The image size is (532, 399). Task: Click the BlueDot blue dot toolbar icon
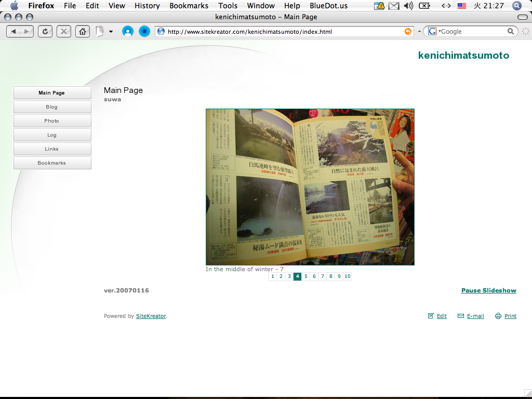(144, 32)
